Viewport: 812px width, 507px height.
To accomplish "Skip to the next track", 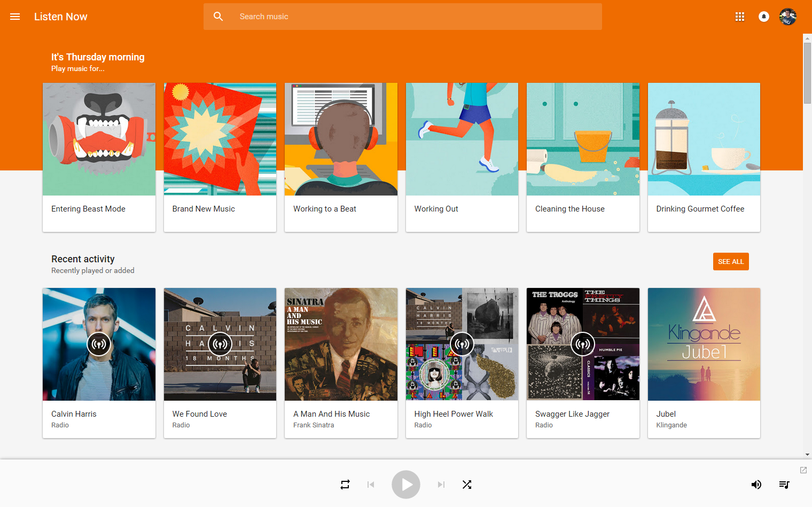I will click(441, 485).
